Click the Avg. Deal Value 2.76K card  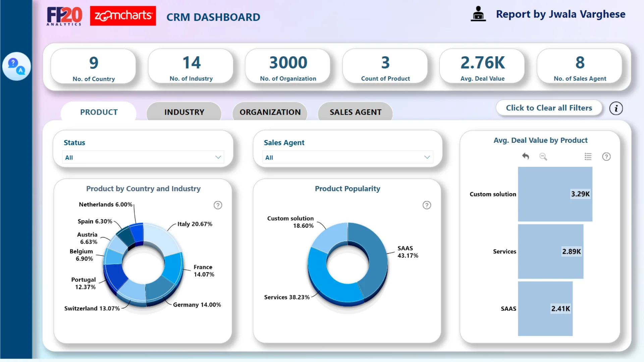482,66
